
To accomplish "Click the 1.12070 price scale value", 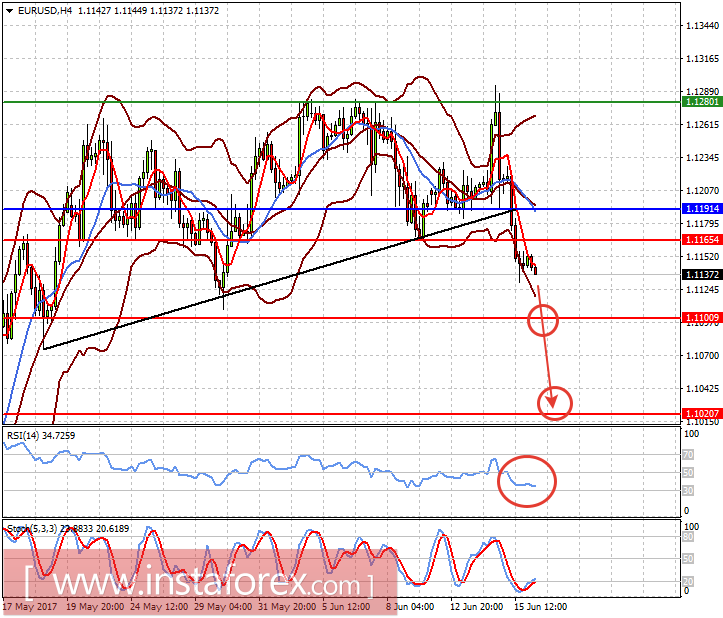I will [702, 190].
